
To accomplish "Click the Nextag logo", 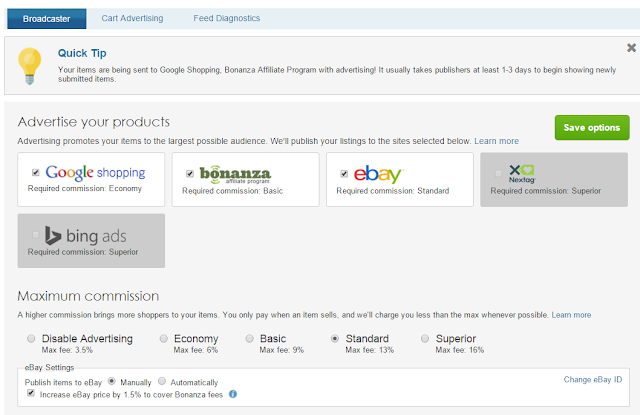I will 522,174.
